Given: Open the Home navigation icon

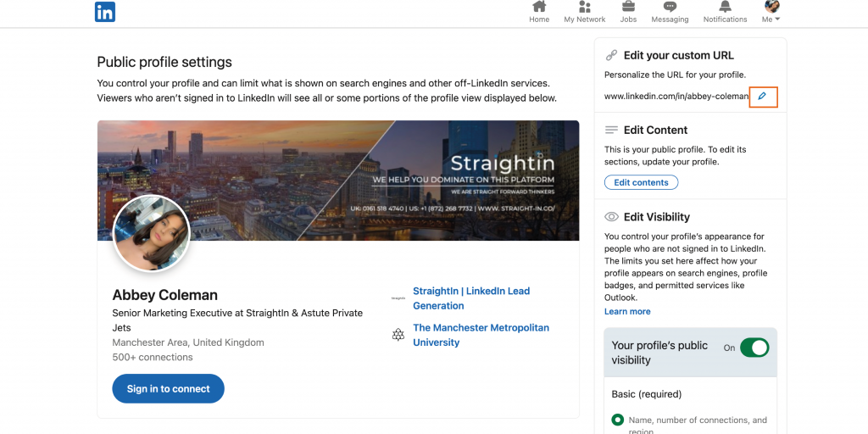Looking at the screenshot, I should pos(538,7).
